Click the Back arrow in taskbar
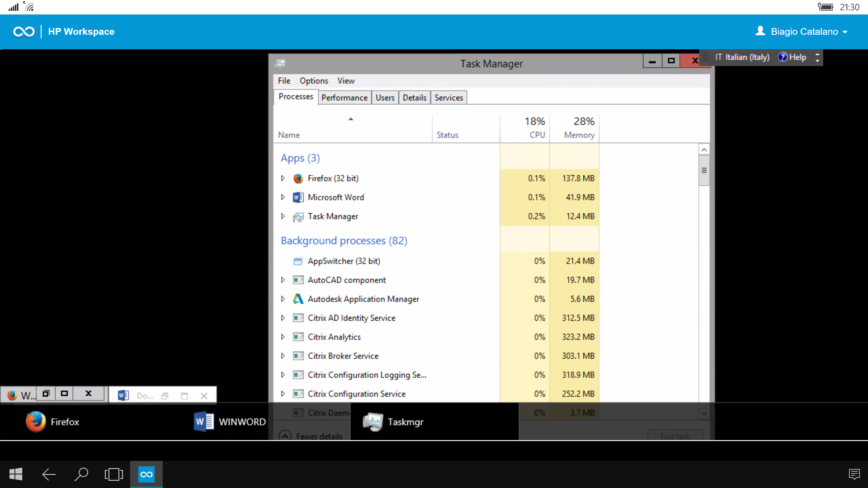The width and height of the screenshot is (868, 488). (48, 474)
